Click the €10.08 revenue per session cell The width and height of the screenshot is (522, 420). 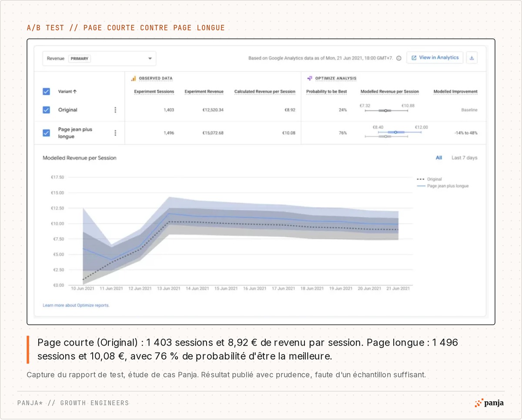tap(289, 133)
